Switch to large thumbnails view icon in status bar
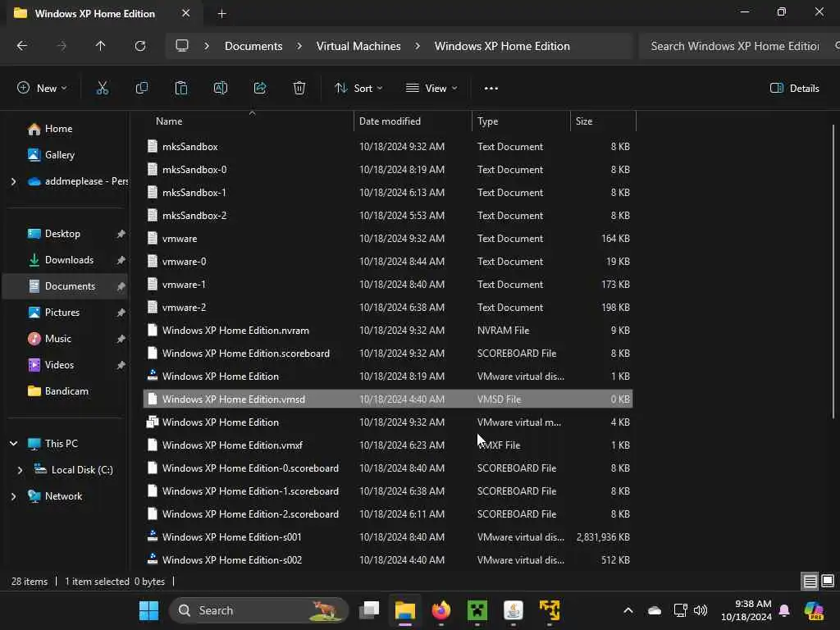Viewport: 840px width, 630px height. 828,581
